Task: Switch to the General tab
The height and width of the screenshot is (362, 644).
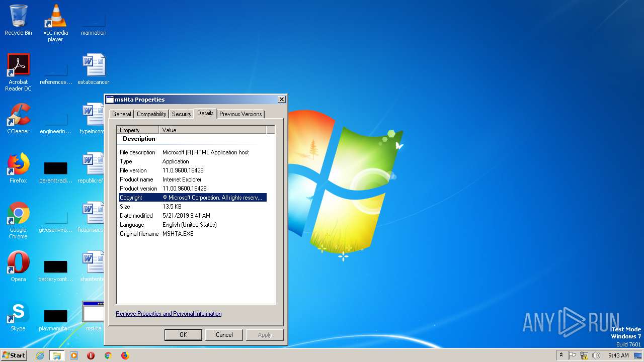Action: pos(122,114)
